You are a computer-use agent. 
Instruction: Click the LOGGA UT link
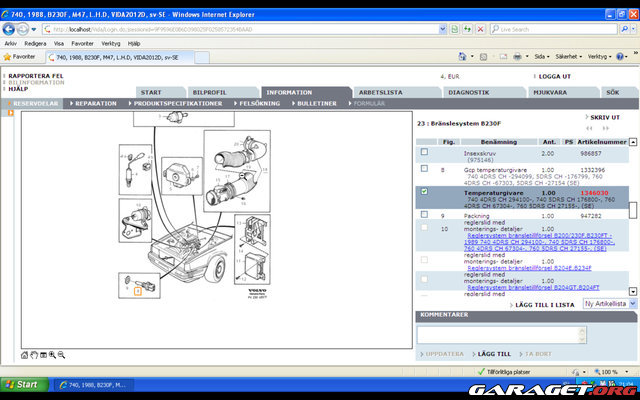555,76
